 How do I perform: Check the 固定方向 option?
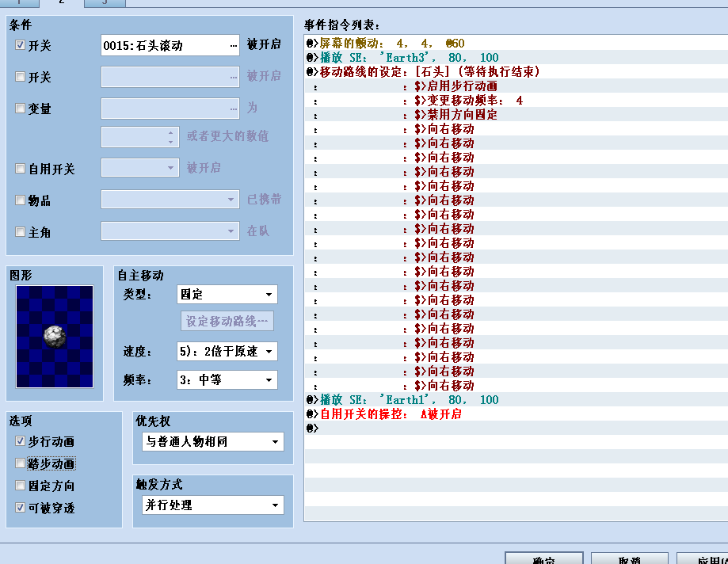pyautogui.click(x=20, y=486)
